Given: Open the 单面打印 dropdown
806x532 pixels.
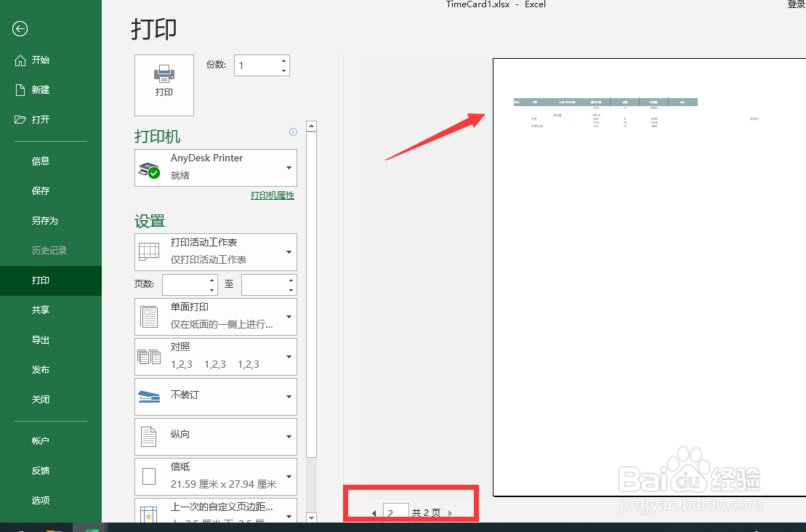Looking at the screenshot, I should (x=289, y=317).
